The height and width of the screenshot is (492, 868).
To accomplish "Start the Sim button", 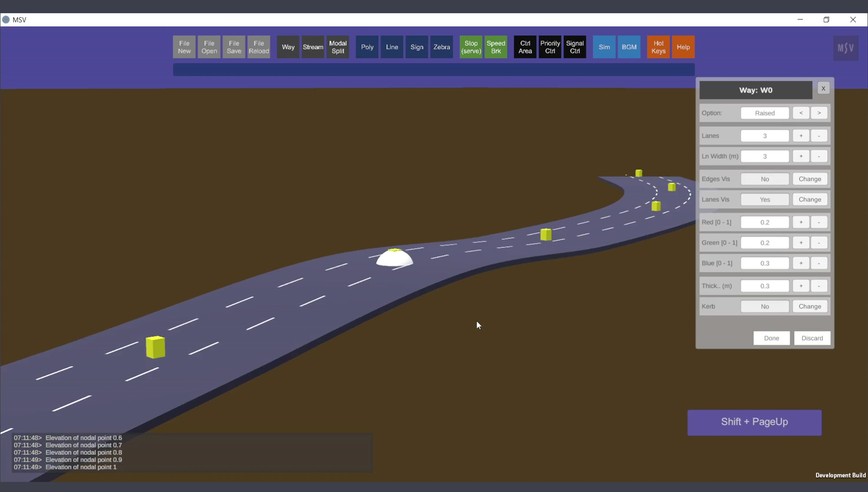I will 604,47.
